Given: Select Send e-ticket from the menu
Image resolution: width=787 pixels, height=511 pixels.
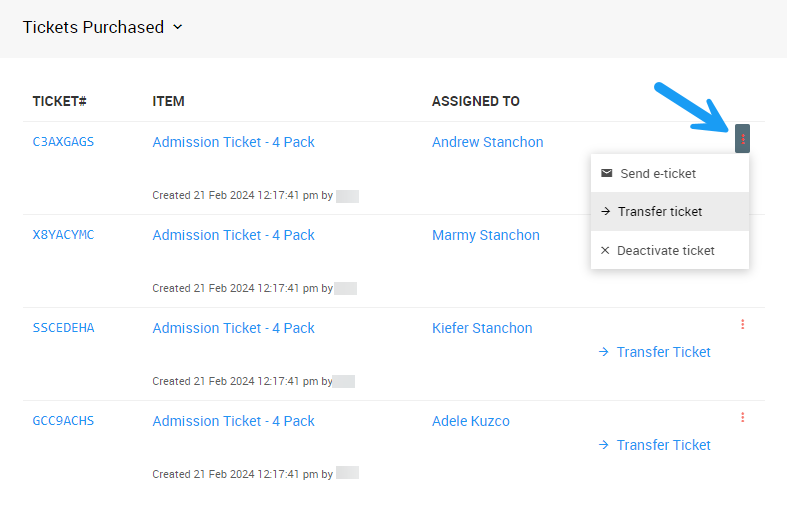Looking at the screenshot, I should [658, 173].
